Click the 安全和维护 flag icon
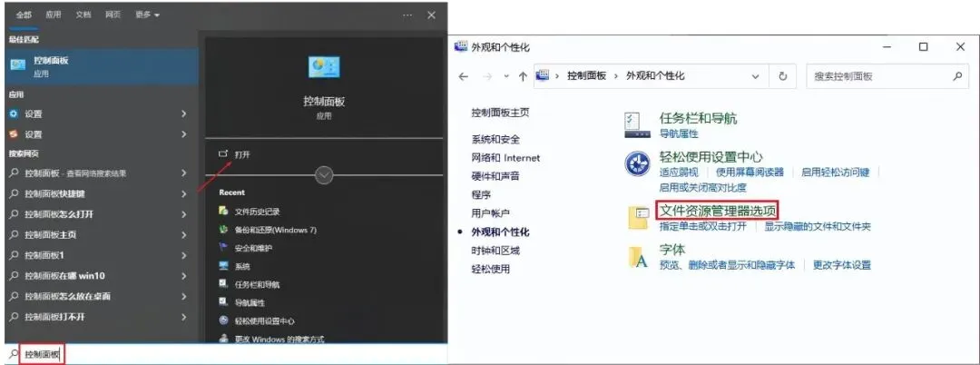The height and width of the screenshot is (365, 980). click(223, 248)
